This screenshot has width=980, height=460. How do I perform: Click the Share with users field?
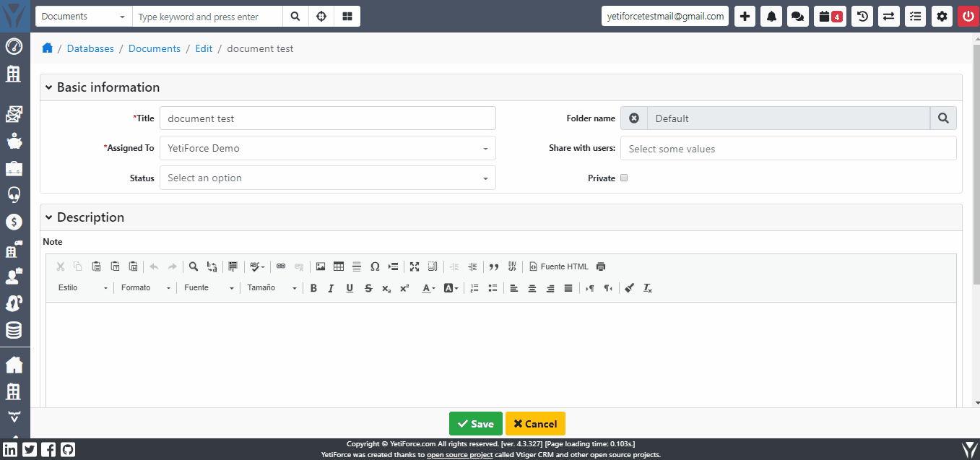click(x=789, y=148)
